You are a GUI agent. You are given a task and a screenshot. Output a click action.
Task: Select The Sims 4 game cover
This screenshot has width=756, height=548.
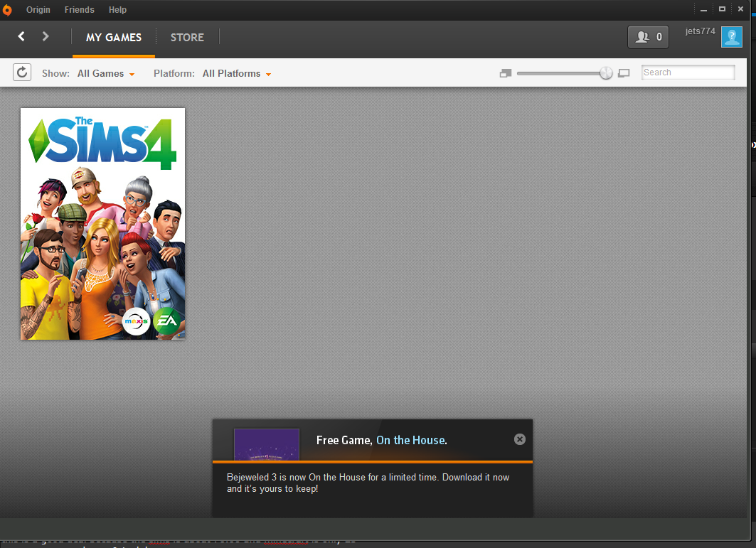coord(102,224)
